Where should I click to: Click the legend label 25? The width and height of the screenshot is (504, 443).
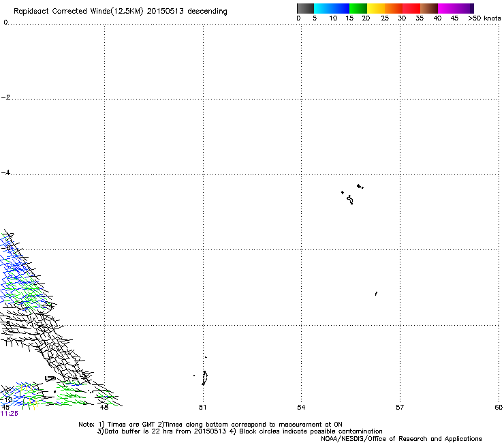[385, 18]
